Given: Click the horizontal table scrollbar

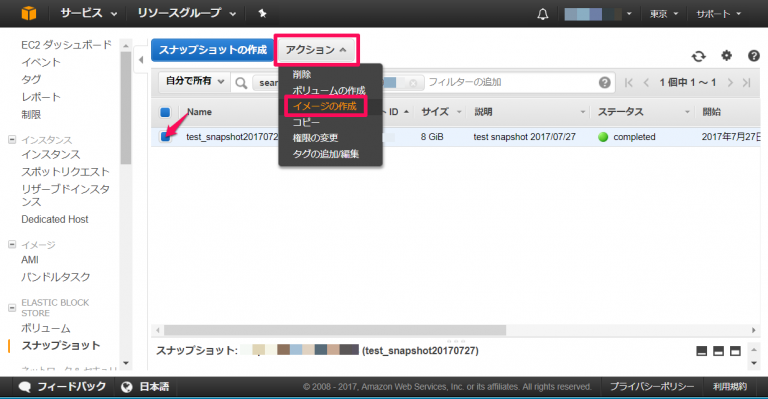Looking at the screenshot, I should point(335,330).
